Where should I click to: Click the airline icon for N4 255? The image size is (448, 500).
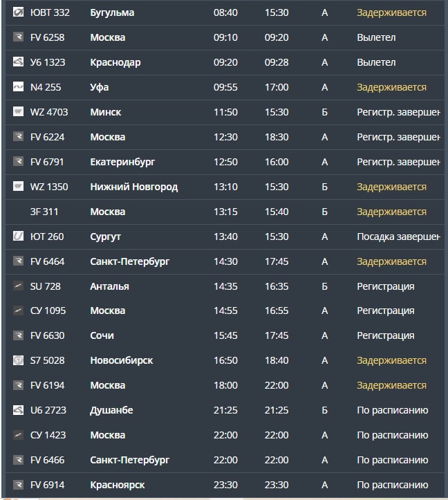pyautogui.click(x=18, y=86)
